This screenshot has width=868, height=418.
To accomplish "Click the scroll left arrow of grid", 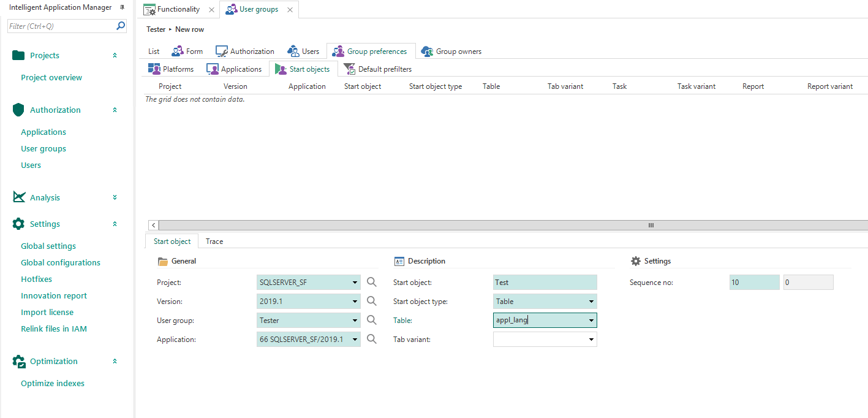I will coord(153,225).
